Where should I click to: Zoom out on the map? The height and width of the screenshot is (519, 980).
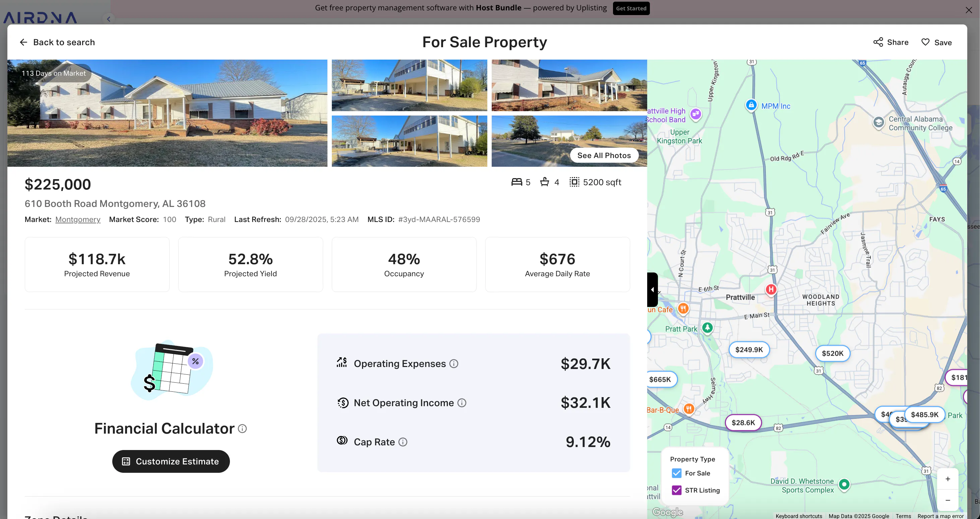tap(948, 500)
